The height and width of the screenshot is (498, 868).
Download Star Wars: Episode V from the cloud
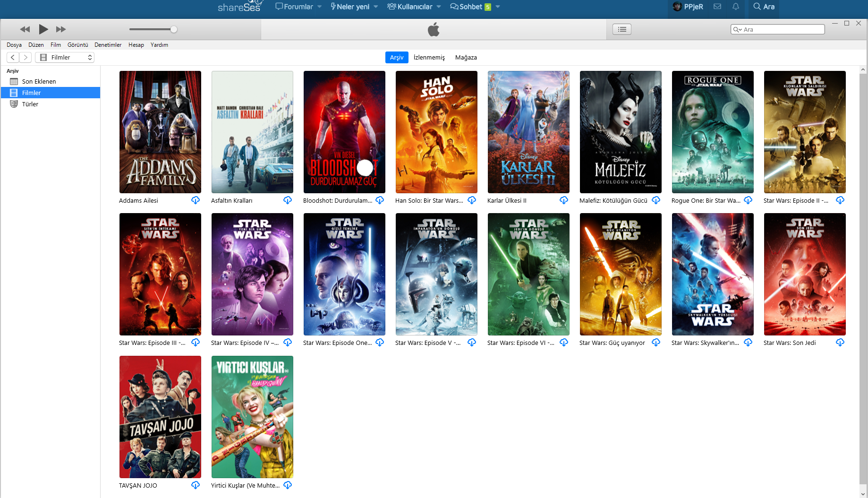point(472,343)
